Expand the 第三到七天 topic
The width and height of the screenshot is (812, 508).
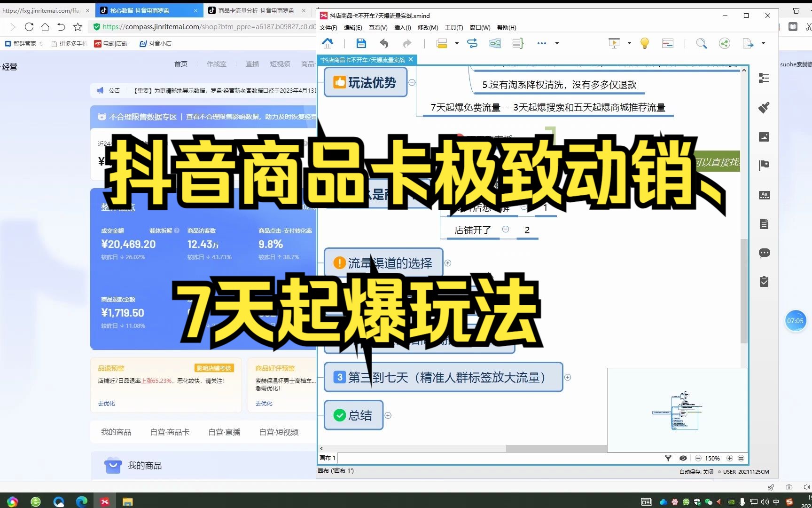click(x=568, y=377)
